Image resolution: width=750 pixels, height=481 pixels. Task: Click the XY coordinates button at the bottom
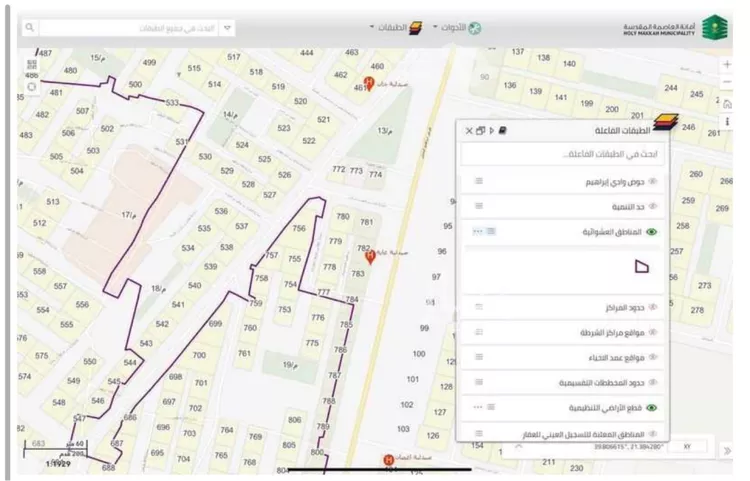687,447
